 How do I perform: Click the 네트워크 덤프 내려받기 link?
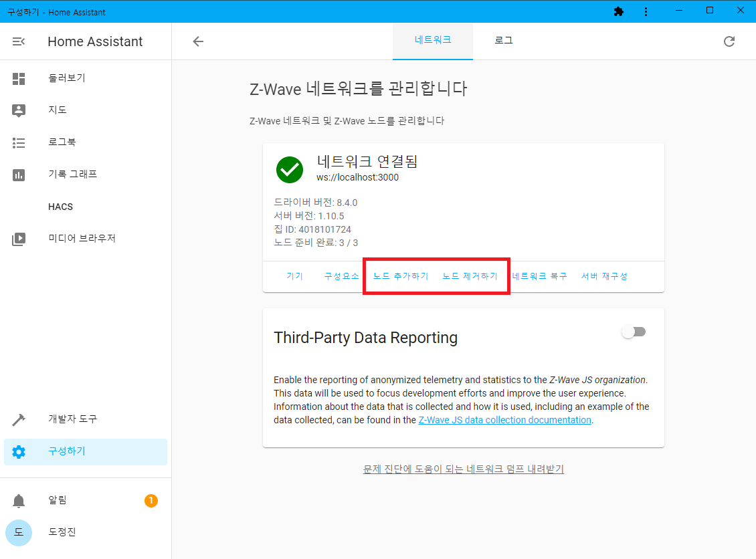(x=464, y=469)
